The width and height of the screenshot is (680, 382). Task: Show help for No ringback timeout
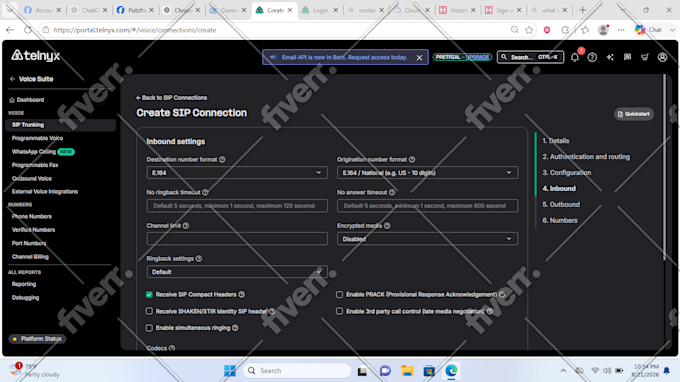tap(206, 192)
